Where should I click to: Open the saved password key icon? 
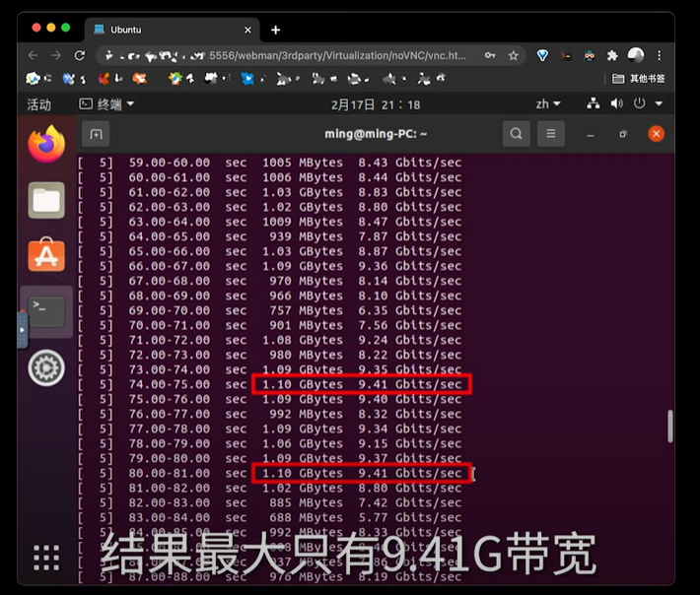pyautogui.click(x=490, y=55)
